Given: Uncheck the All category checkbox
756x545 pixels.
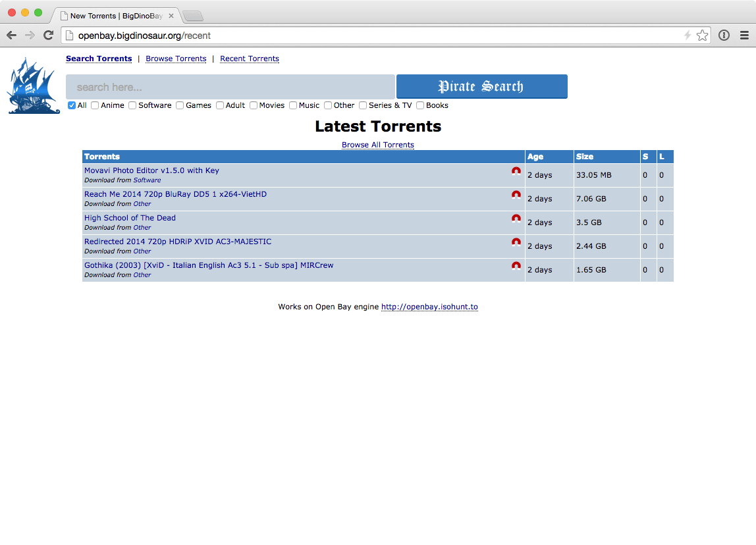Looking at the screenshot, I should [72, 105].
